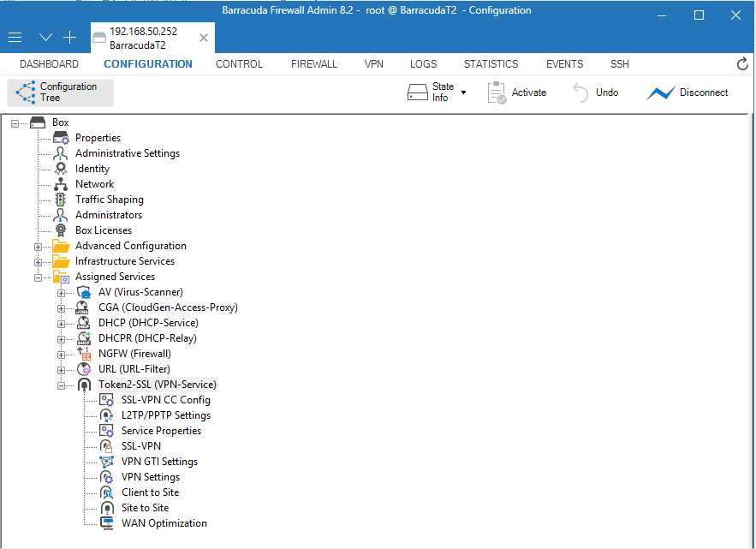Viewport: 756px width, 549px height.
Task: Click the Activate button
Action: 517,92
